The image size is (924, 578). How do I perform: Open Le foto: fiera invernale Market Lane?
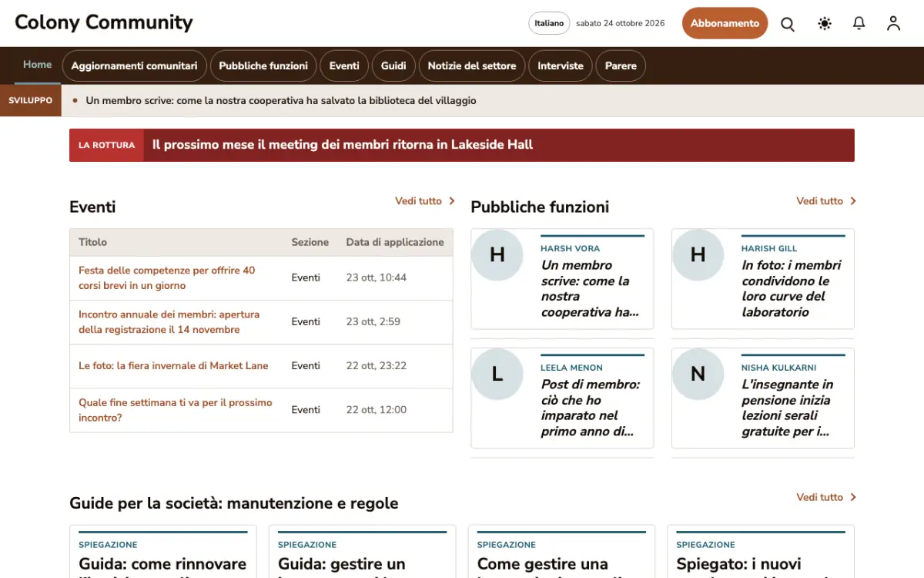[173, 366]
